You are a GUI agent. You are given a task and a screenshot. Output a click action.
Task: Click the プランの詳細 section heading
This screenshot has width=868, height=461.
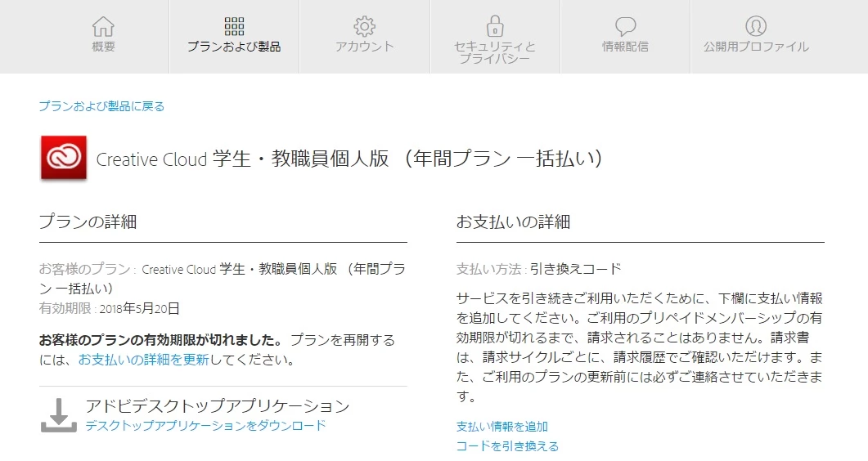tap(88, 222)
